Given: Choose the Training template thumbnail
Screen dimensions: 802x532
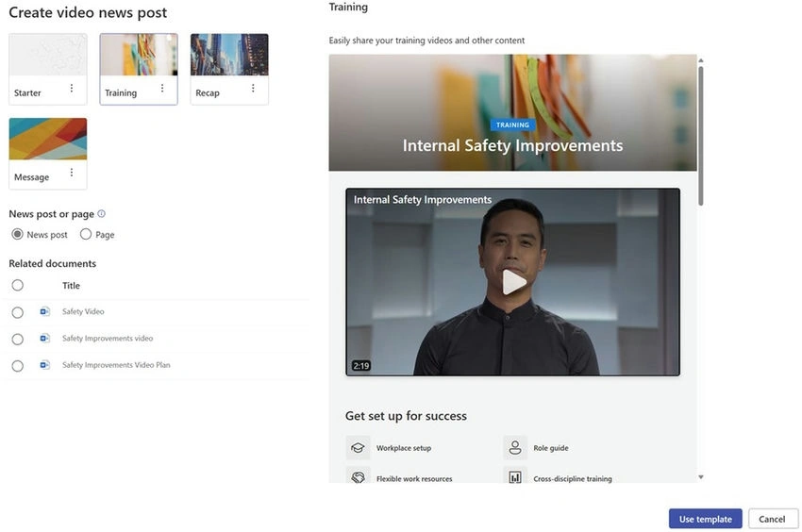Looking at the screenshot, I should click(139, 55).
